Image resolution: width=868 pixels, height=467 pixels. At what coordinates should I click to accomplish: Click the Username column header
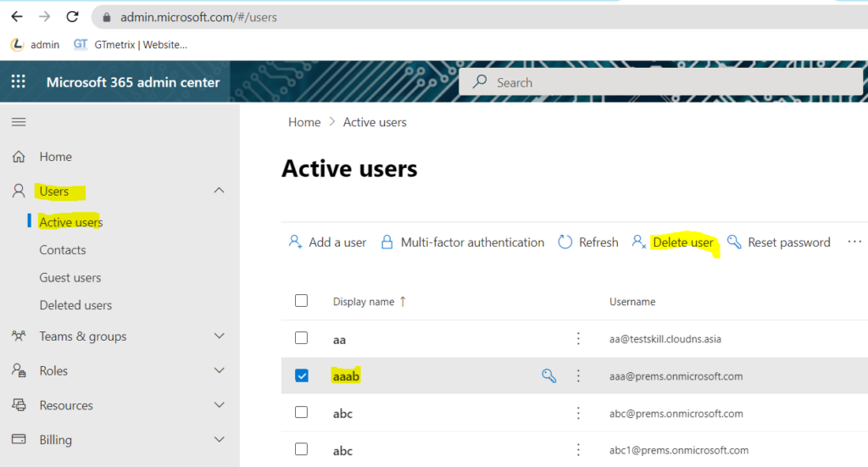(632, 302)
